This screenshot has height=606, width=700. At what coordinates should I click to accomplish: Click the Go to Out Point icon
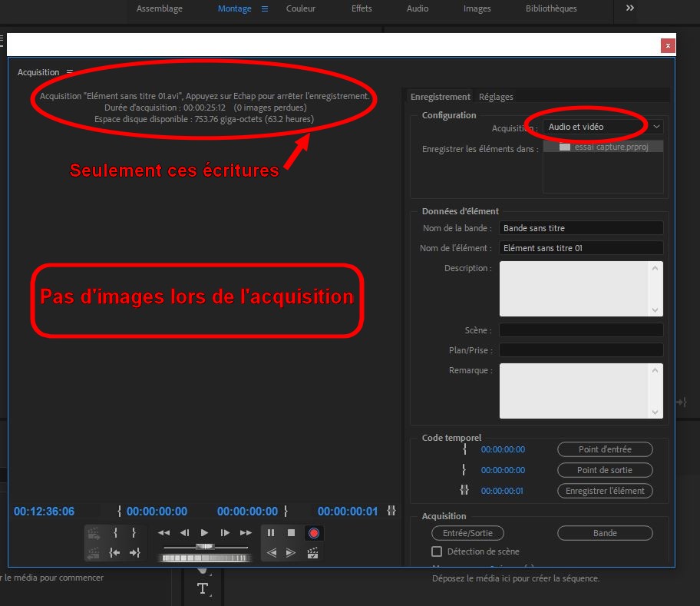[x=134, y=552]
